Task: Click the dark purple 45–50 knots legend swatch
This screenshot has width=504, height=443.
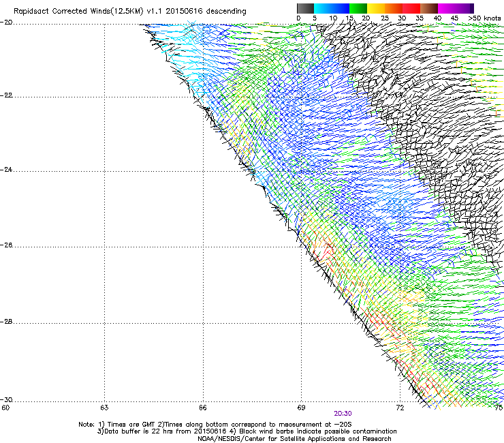Action: 464,8
